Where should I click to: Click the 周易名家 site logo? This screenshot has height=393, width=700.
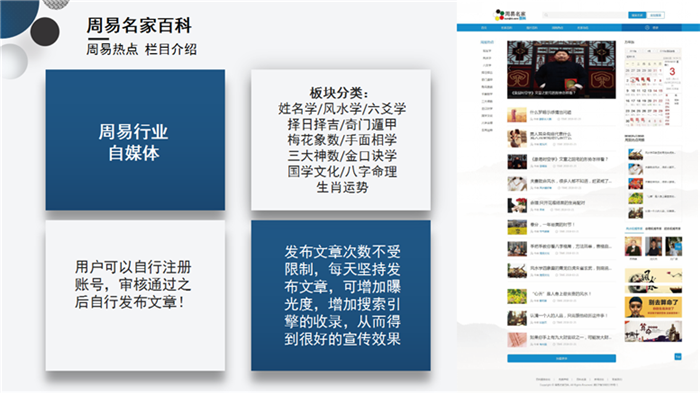point(510,15)
